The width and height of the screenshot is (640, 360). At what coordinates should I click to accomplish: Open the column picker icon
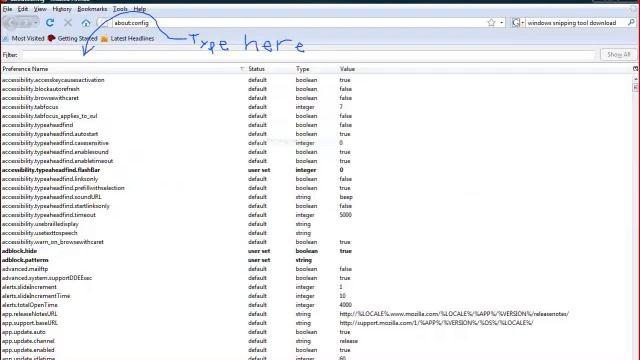point(636,69)
